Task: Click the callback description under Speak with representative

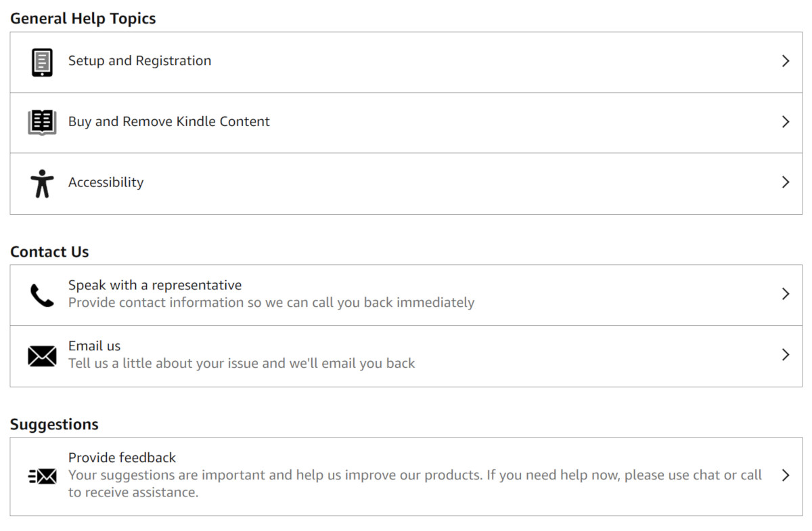Action: tap(271, 303)
